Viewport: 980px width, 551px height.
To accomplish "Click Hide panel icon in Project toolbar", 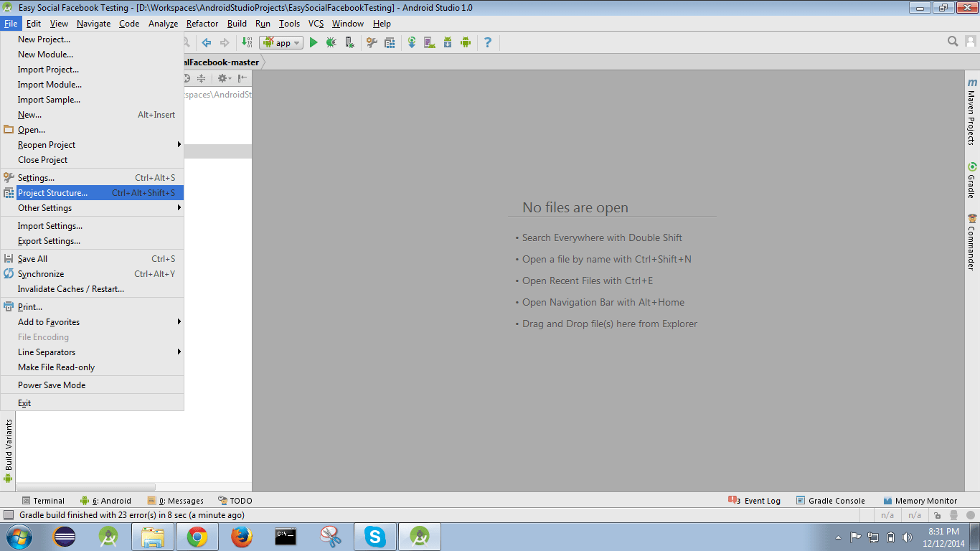I will (x=242, y=78).
